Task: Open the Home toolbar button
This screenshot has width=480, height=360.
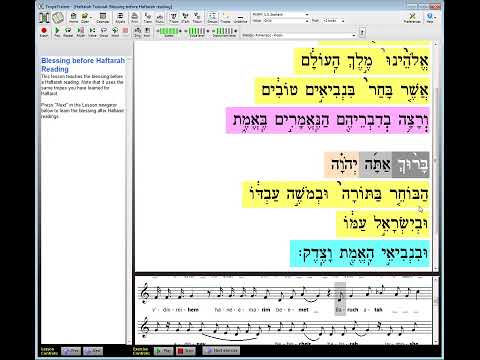Action: [74, 18]
